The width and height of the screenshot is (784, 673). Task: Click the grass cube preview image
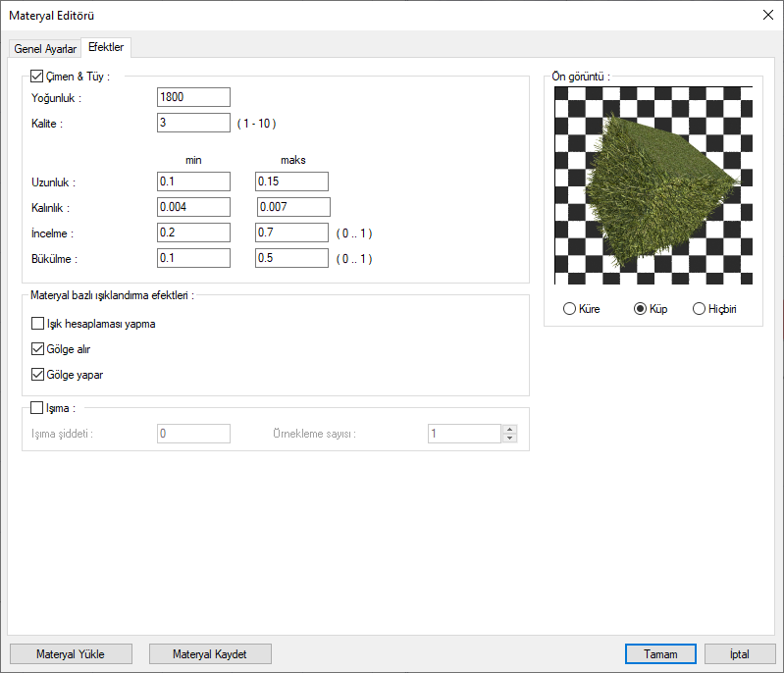pyautogui.click(x=653, y=185)
